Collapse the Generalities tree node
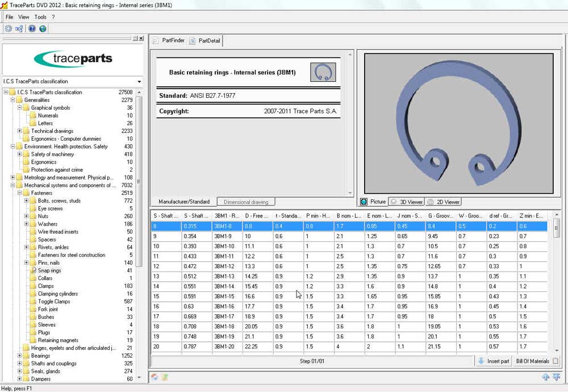The image size is (568, 392). coord(12,100)
